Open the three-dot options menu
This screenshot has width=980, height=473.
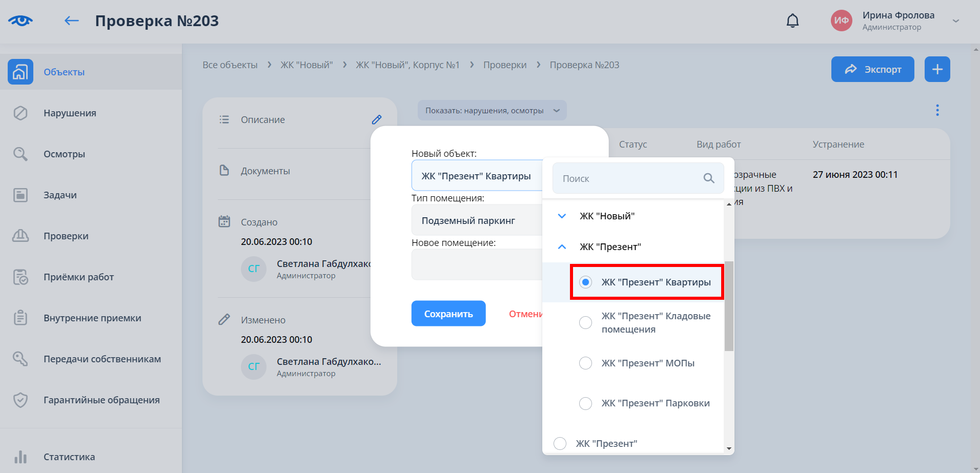937,110
